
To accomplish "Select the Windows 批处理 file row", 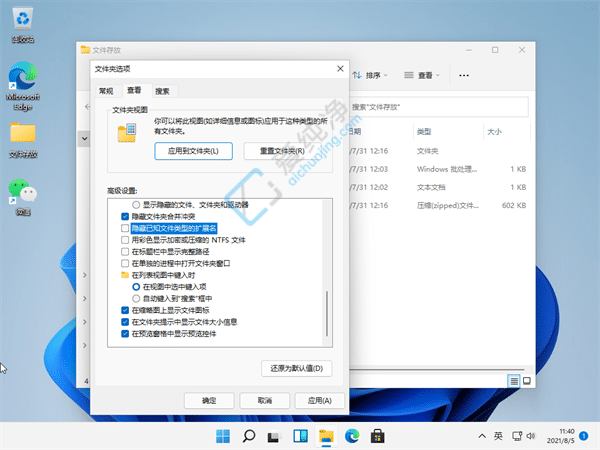I will coord(439,169).
